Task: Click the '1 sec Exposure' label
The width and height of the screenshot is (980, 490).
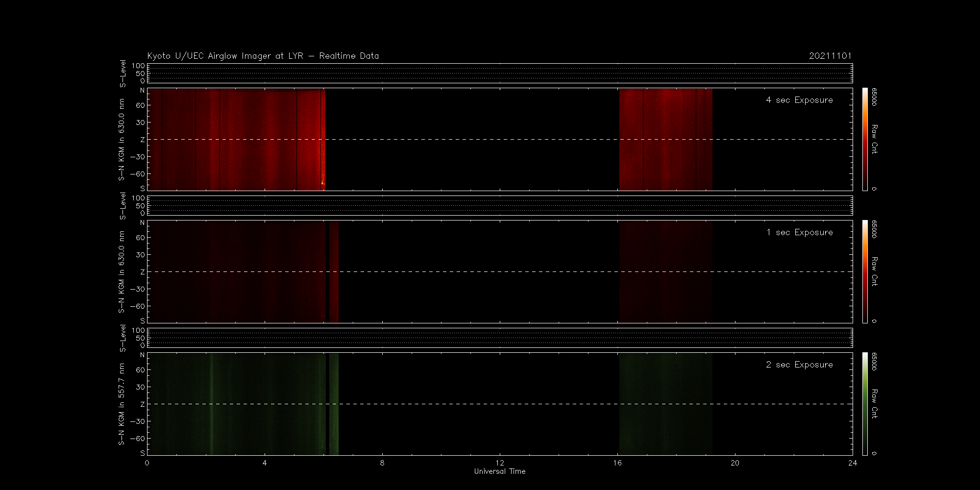Action: click(799, 232)
